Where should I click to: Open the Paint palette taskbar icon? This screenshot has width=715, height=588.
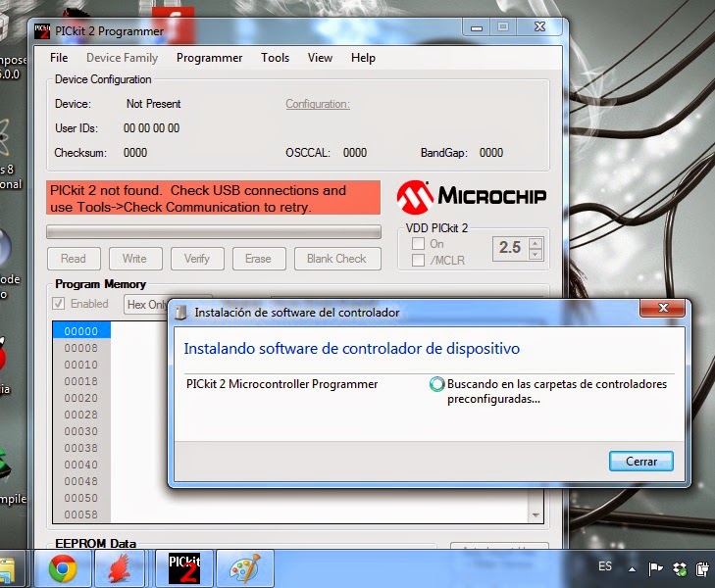click(245, 568)
